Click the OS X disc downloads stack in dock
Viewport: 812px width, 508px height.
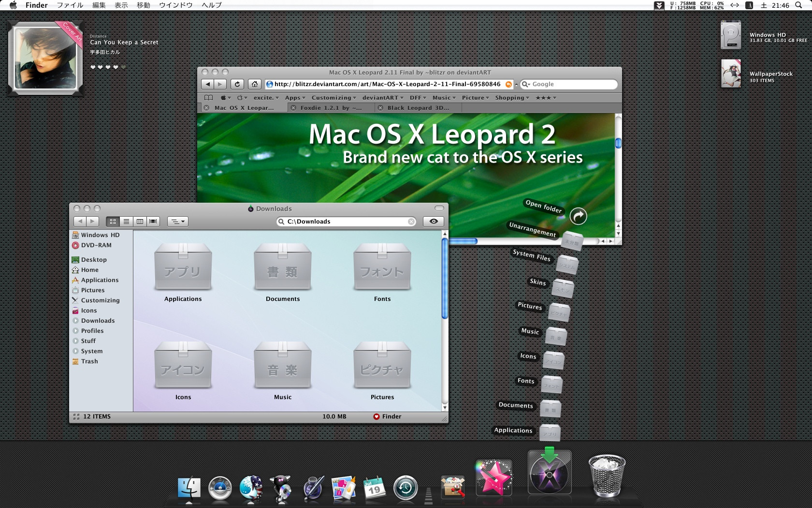point(550,473)
